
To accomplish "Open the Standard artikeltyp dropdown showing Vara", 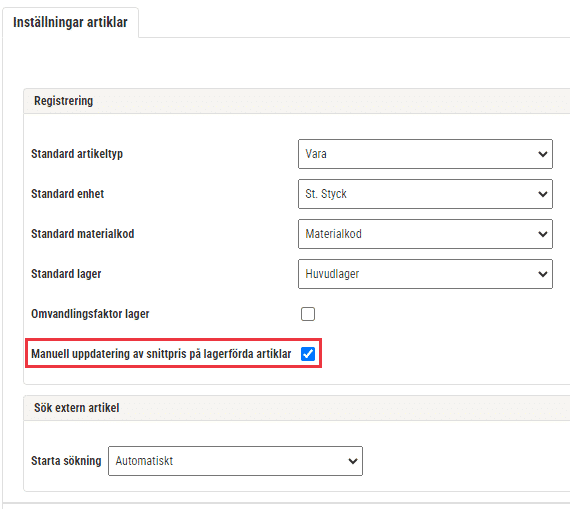I will coord(425,154).
